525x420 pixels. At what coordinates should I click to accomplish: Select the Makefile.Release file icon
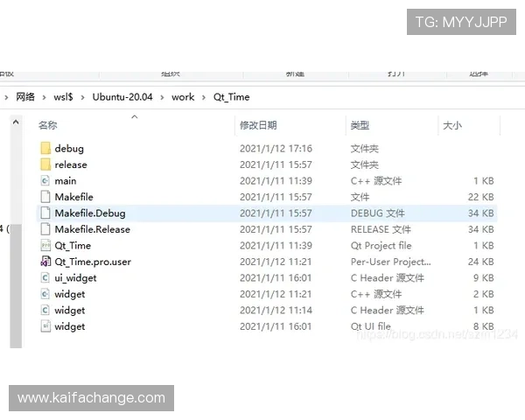[45, 229]
